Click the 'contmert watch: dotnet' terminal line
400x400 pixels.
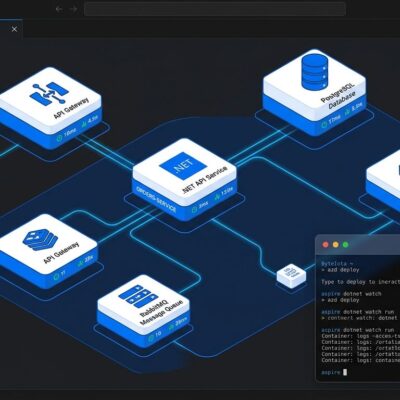pos(360,318)
